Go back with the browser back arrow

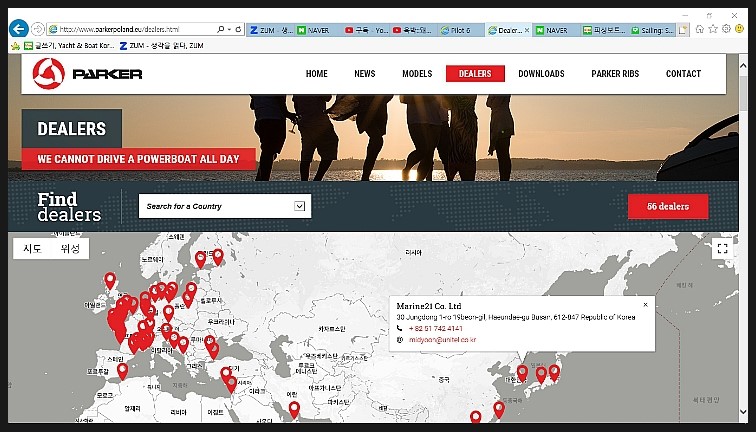click(x=19, y=29)
